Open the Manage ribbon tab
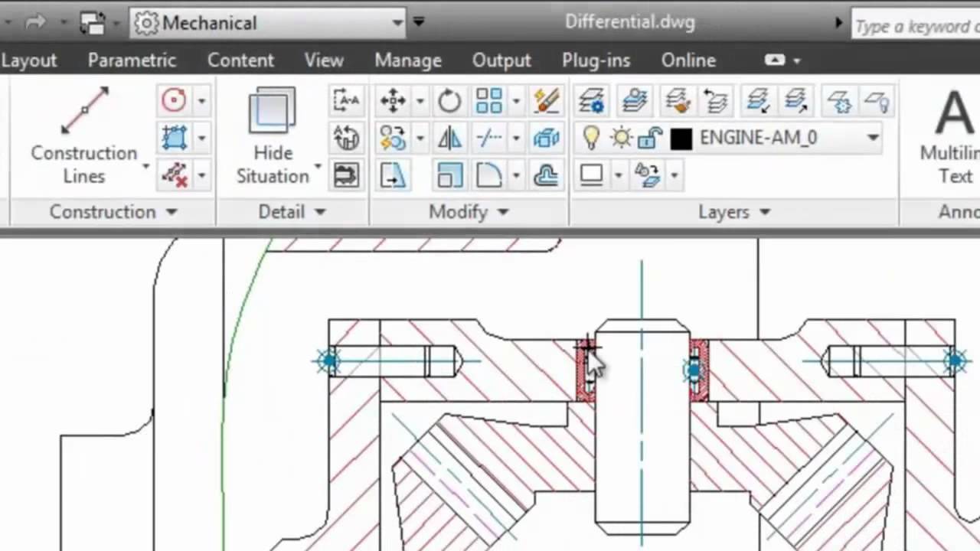 pyautogui.click(x=408, y=60)
